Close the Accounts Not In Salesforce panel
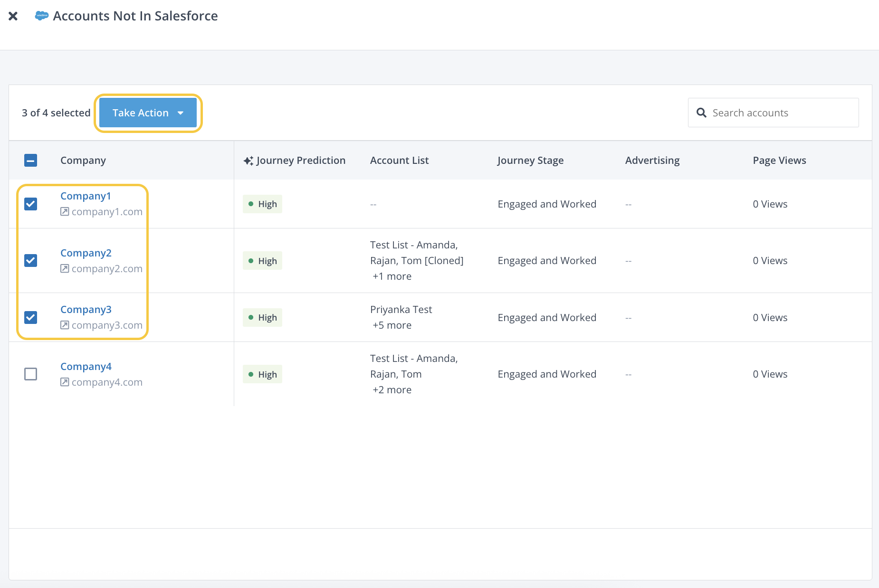Image resolution: width=879 pixels, height=588 pixels. 13,16
